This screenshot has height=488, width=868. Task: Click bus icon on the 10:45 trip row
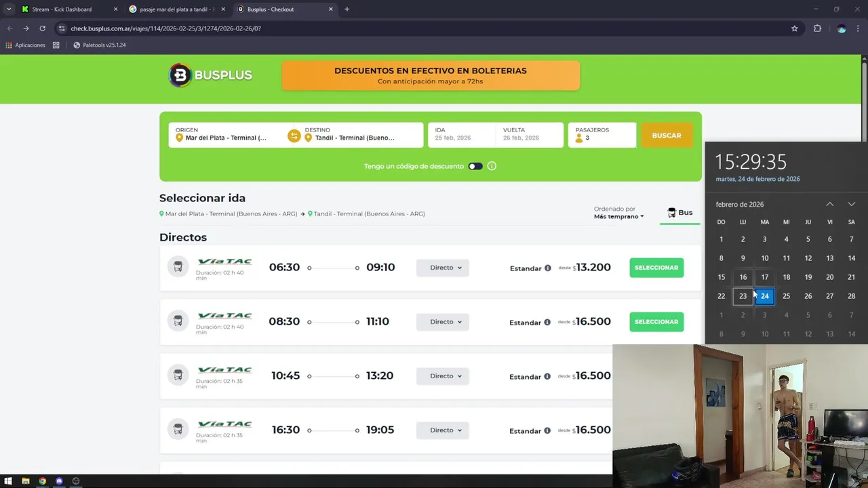coord(178,375)
